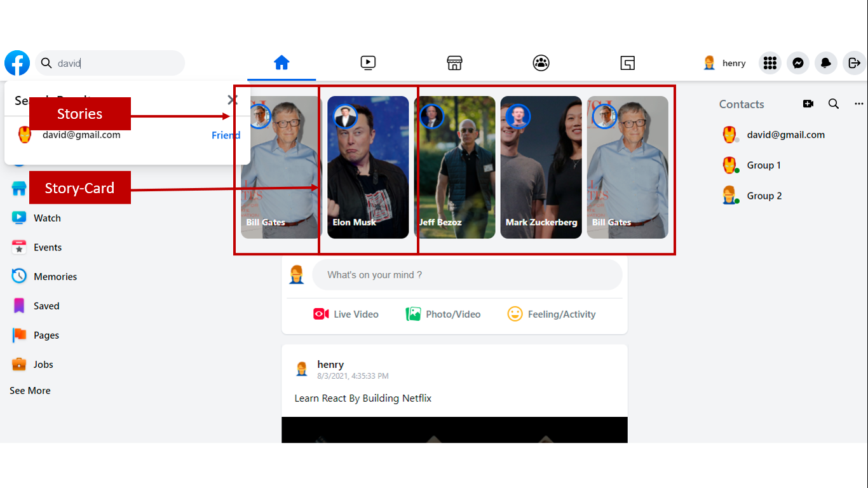Image resolution: width=868 pixels, height=488 pixels.
Task: Start a new video room in Contacts
Action: point(808,104)
